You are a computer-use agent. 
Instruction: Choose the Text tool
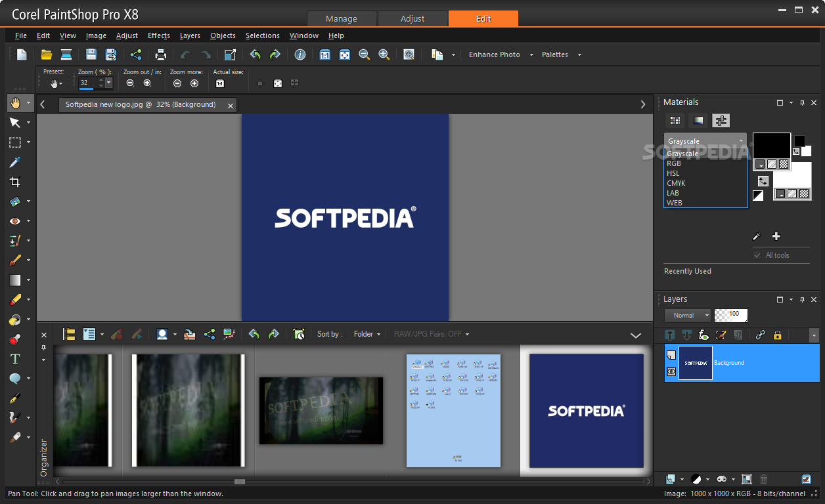(15, 359)
